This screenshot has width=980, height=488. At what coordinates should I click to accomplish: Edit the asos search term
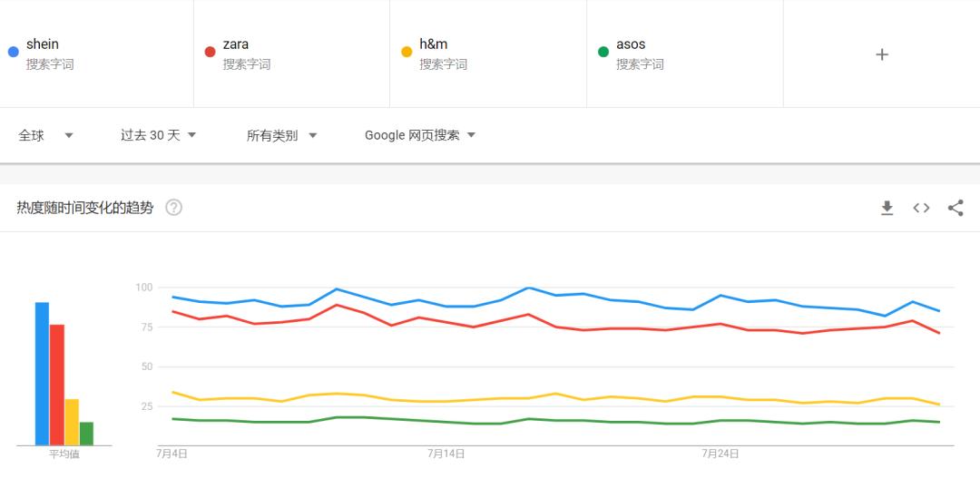point(631,44)
